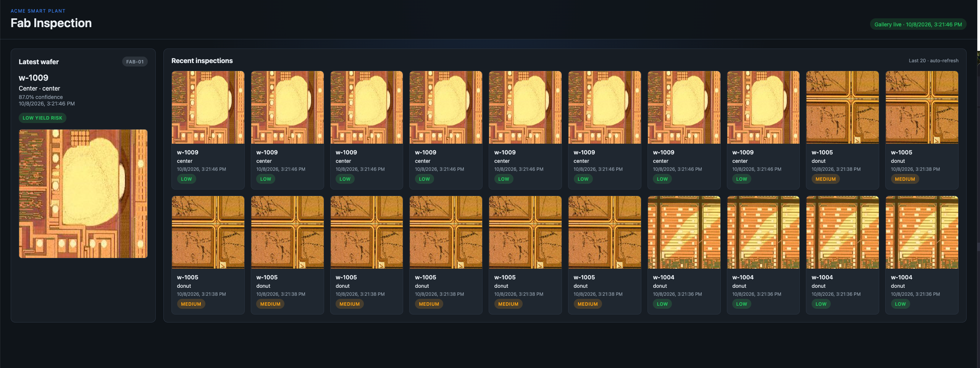
Task: Click the ACME SMART PLANT header label
Action: pos(38,11)
